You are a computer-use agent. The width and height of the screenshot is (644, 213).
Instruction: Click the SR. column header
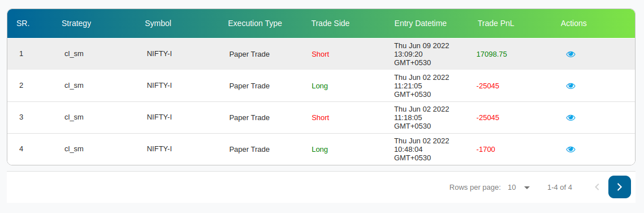click(23, 23)
